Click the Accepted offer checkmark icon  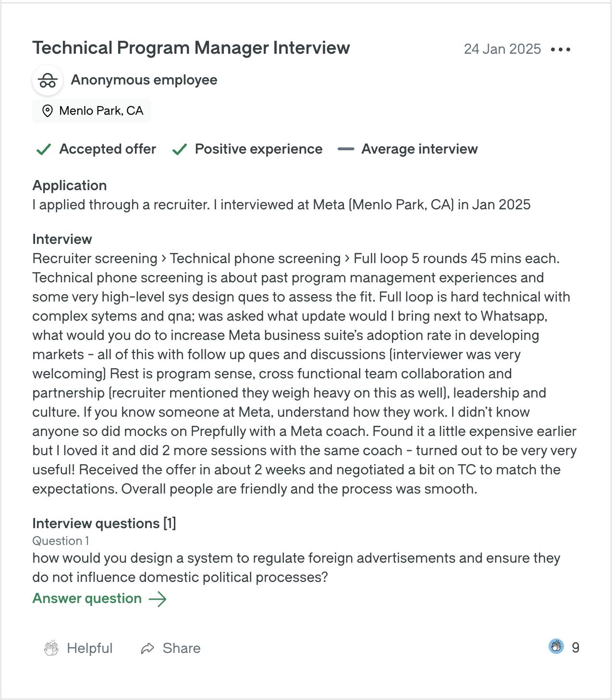(44, 149)
